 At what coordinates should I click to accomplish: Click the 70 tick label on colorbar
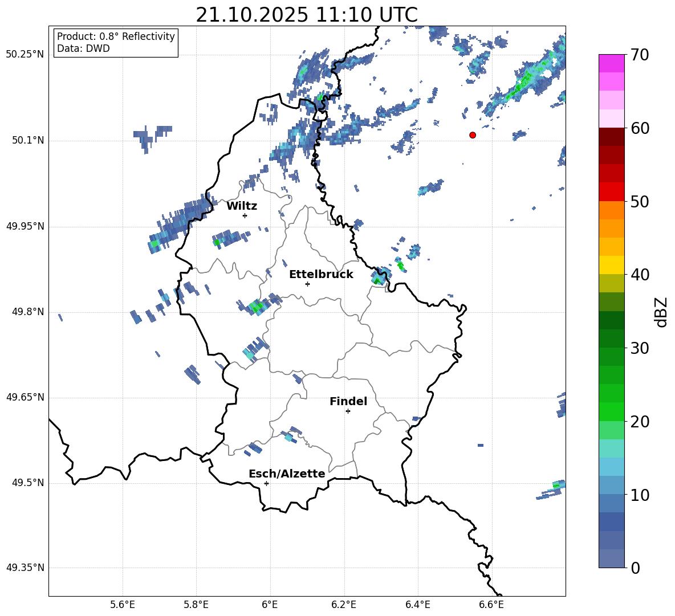coord(640,55)
